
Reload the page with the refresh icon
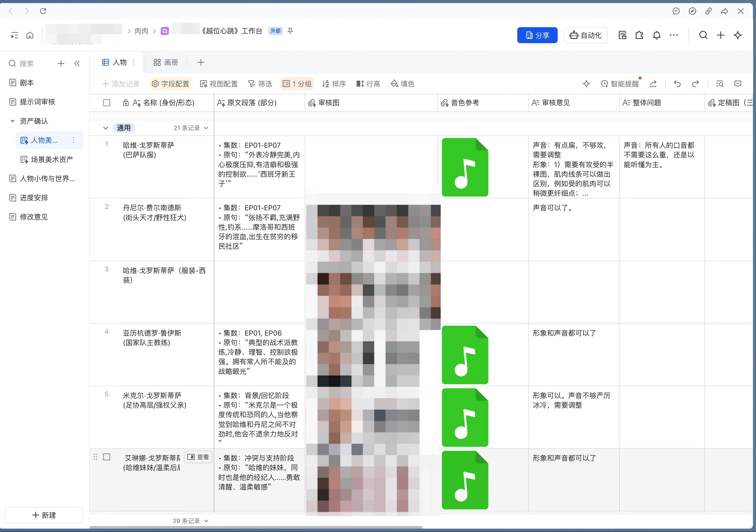[x=43, y=11]
